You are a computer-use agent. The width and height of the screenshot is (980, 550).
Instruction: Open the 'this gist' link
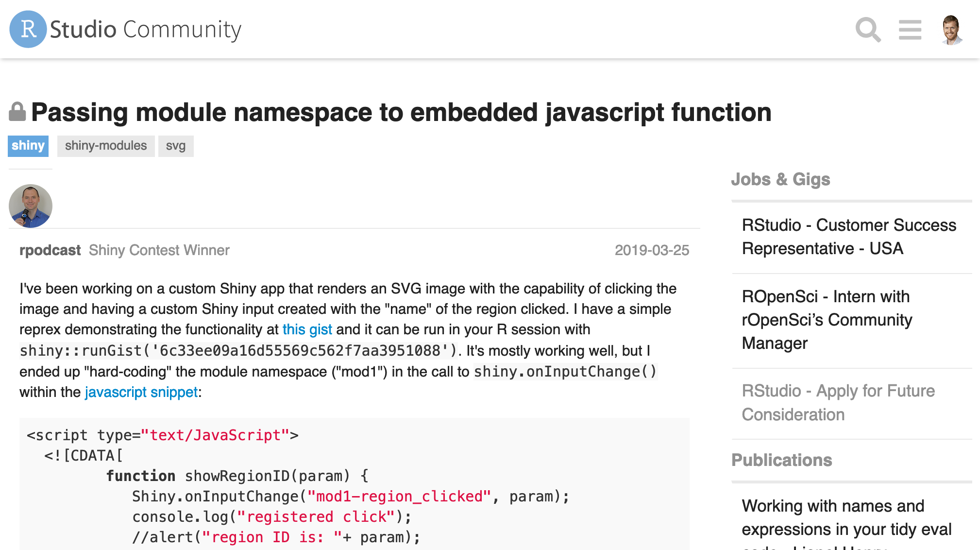click(307, 329)
